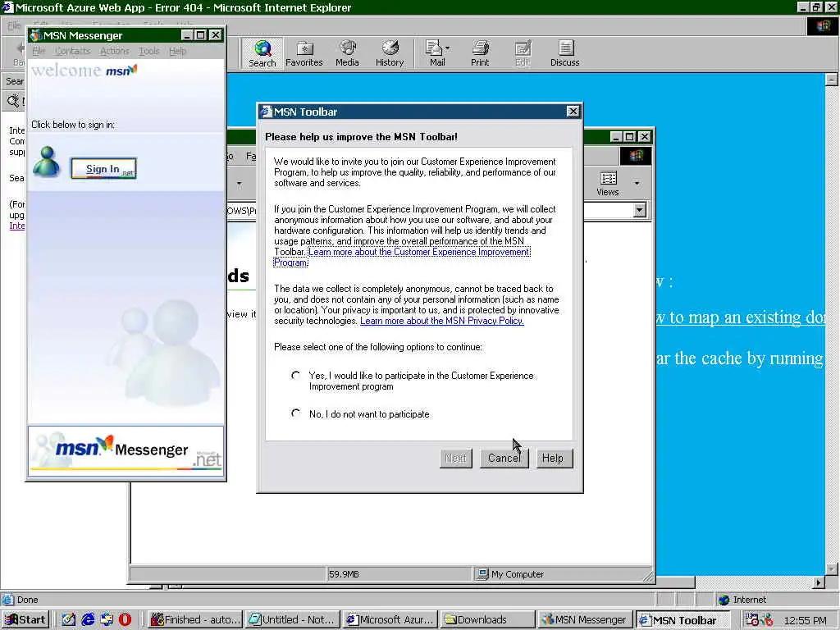Click the MSN Messenger title bar icon
The width and height of the screenshot is (840, 630).
tap(36, 35)
